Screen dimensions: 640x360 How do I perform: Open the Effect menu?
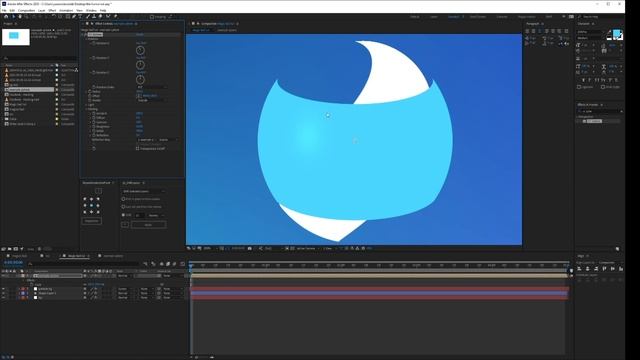click(x=52, y=10)
